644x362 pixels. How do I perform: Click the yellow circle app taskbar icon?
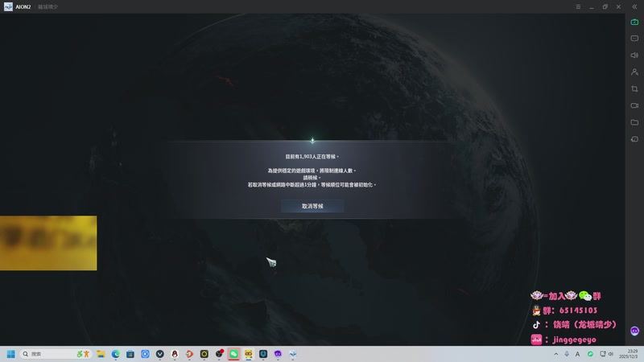[204, 354]
